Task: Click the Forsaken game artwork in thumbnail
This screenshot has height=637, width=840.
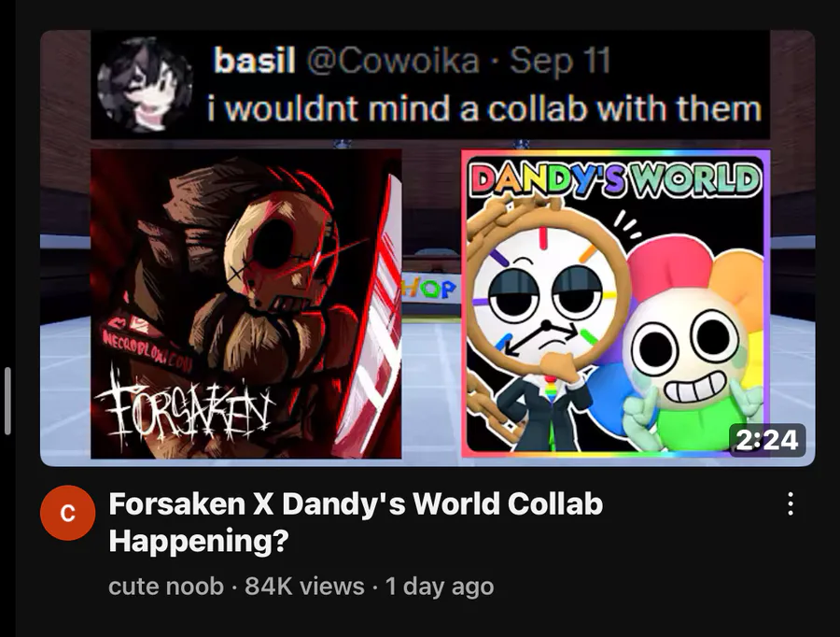Action: coord(245,304)
